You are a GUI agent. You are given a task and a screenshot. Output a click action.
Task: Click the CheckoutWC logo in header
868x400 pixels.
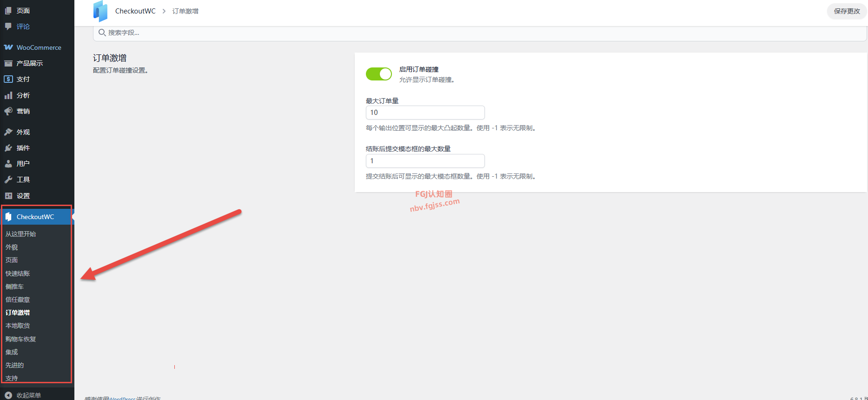coord(100,11)
